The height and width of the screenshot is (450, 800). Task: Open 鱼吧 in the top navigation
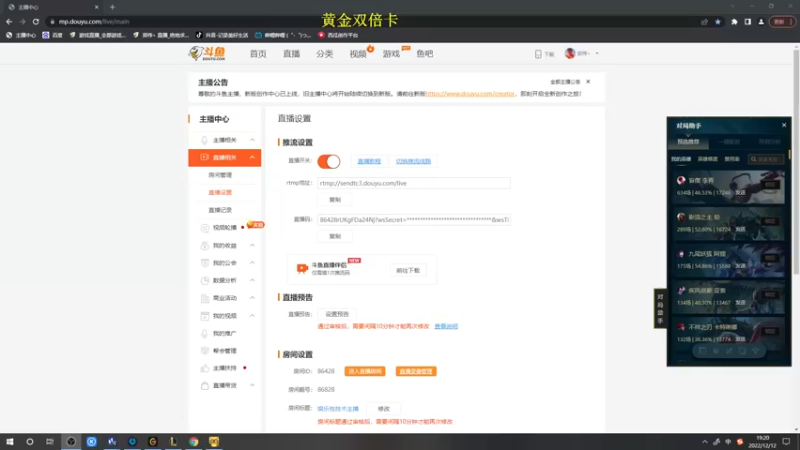(x=424, y=54)
